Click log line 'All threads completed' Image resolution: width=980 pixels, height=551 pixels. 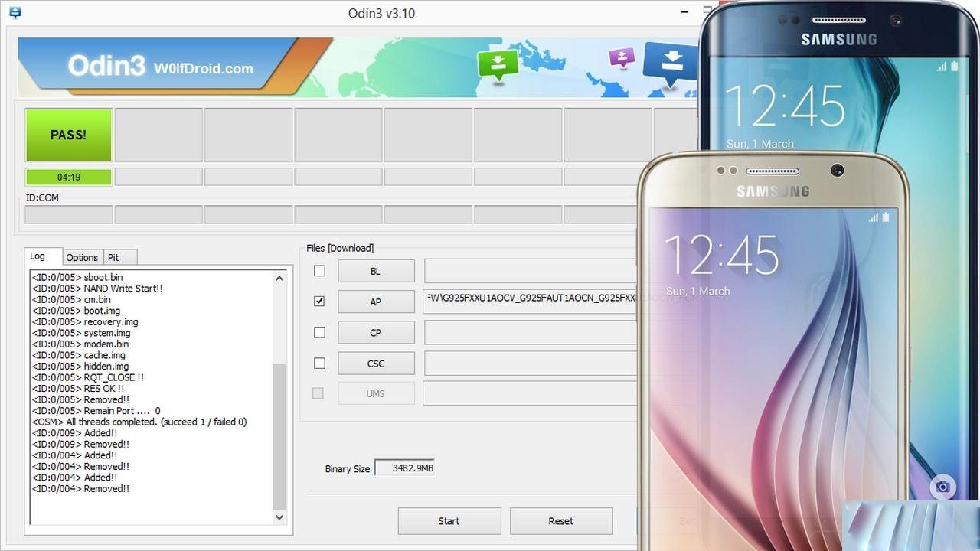click(139, 422)
